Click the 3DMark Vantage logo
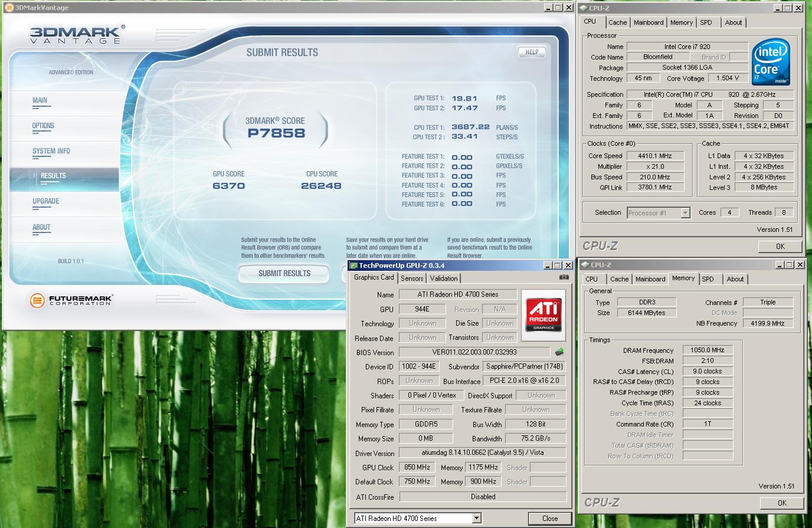The width and height of the screenshot is (812, 528). 77,35
